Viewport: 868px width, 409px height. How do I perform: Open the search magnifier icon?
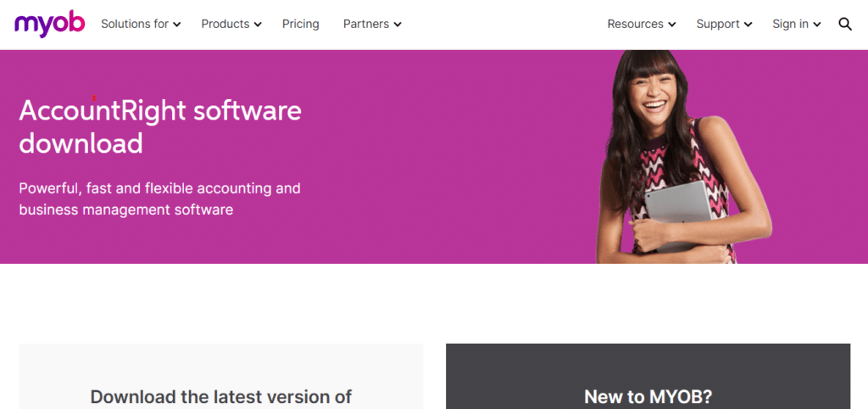[x=844, y=24]
